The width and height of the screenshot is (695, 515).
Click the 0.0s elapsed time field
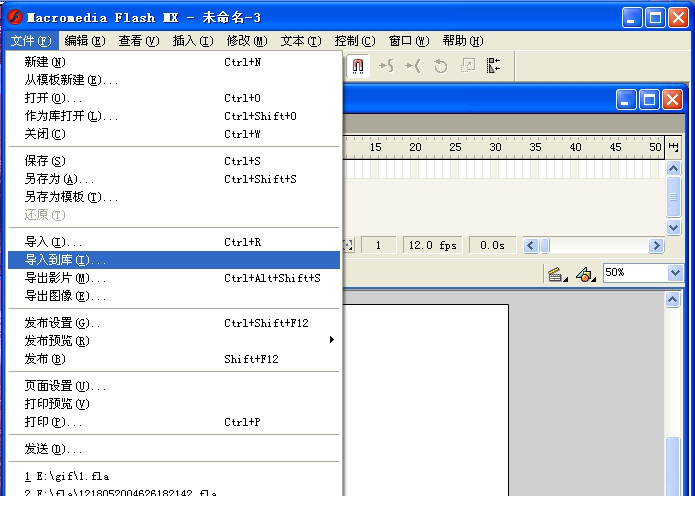492,245
